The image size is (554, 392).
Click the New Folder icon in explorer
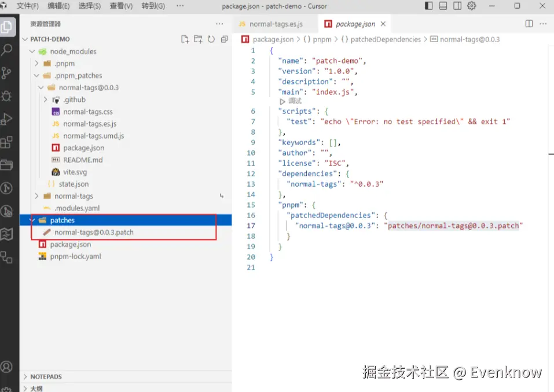tap(198, 39)
